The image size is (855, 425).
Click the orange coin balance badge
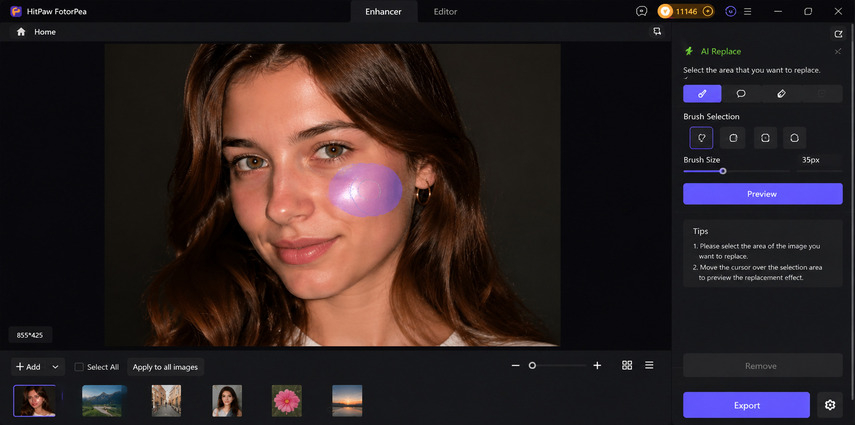coord(686,11)
